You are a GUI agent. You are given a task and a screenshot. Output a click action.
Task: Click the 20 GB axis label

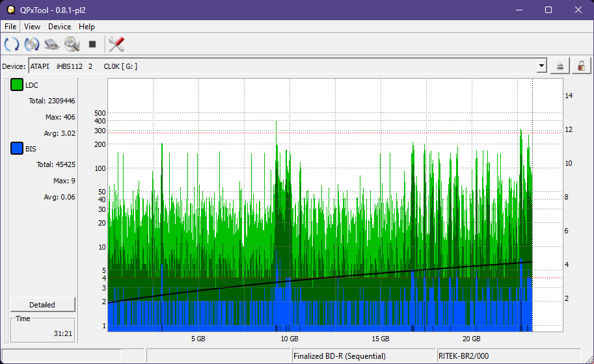(471, 339)
